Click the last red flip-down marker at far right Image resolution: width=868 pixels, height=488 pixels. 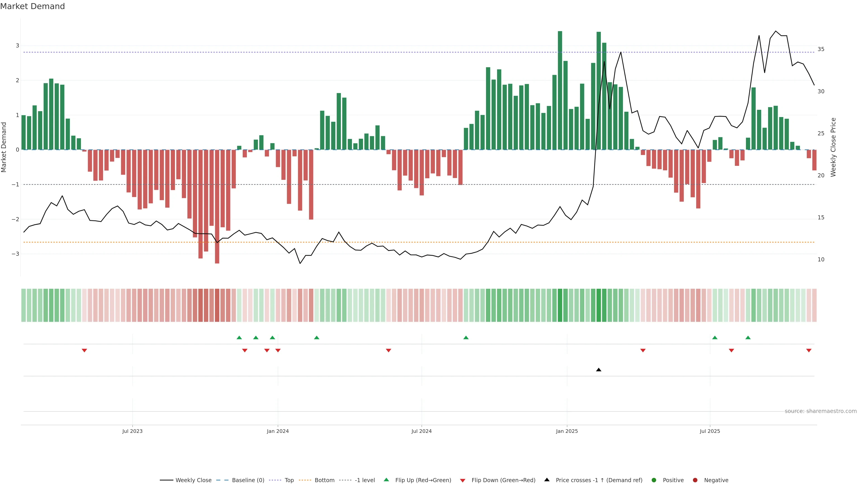809,351
